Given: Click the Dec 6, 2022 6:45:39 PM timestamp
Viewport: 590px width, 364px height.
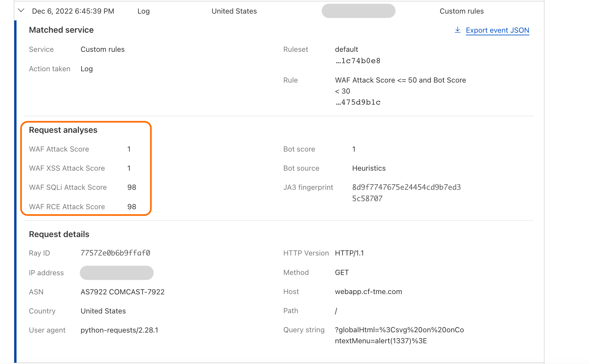Looking at the screenshot, I should (73, 11).
